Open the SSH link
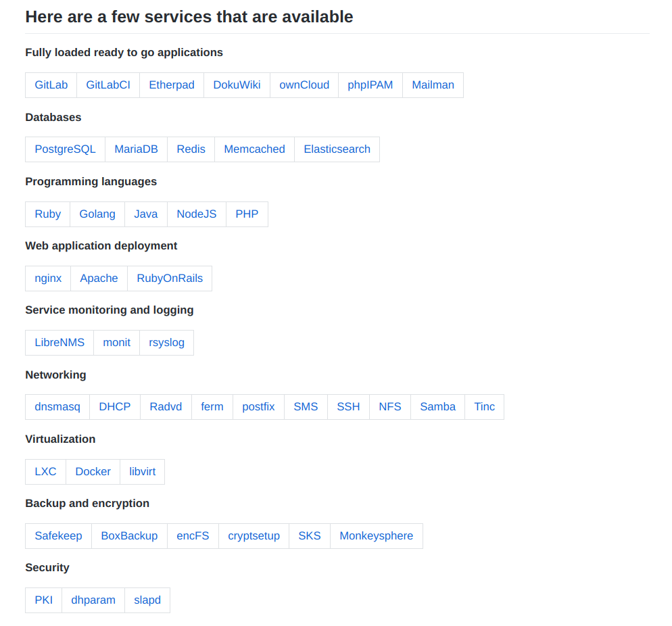Screen dimensions: 672x626 pyautogui.click(x=348, y=406)
